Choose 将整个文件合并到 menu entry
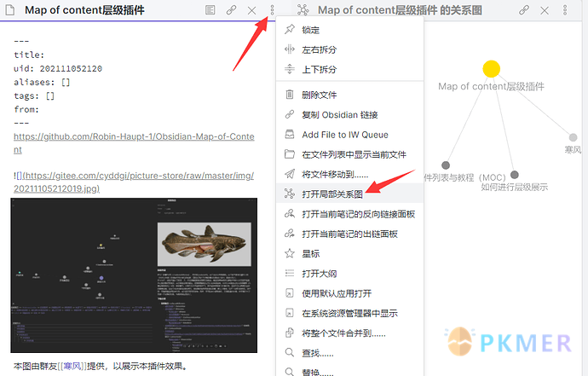Screen dimensions: 588x376 coord(349,333)
